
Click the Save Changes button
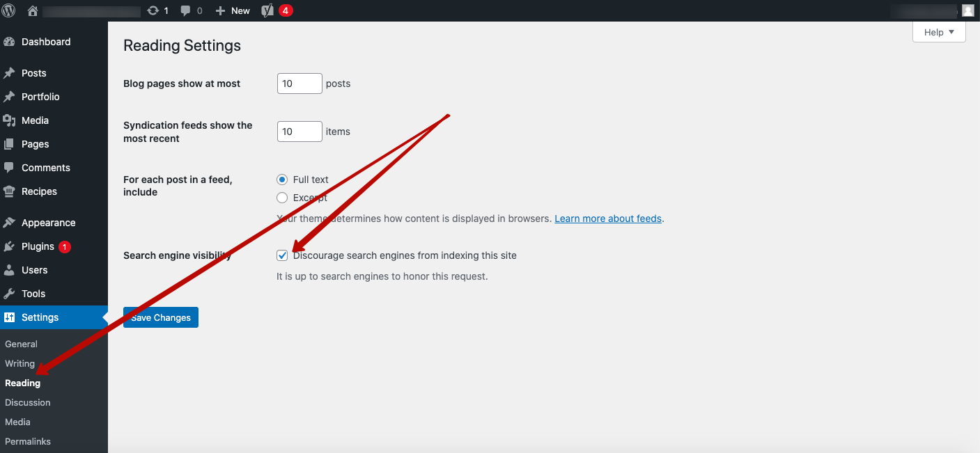point(161,317)
